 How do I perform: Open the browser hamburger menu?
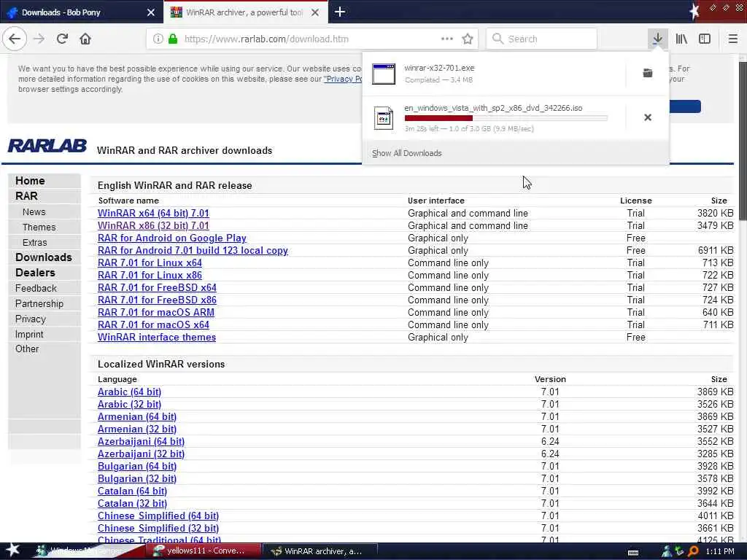(x=732, y=39)
